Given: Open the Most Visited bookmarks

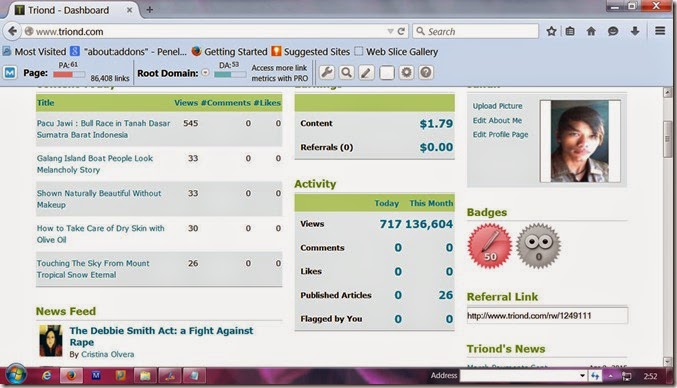Looking at the screenshot, I should click(x=35, y=52).
